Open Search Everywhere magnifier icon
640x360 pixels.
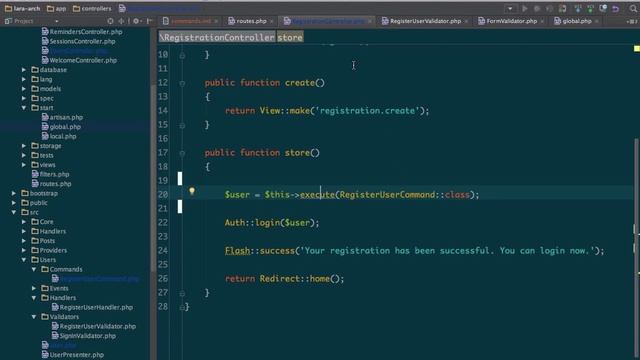pos(633,9)
